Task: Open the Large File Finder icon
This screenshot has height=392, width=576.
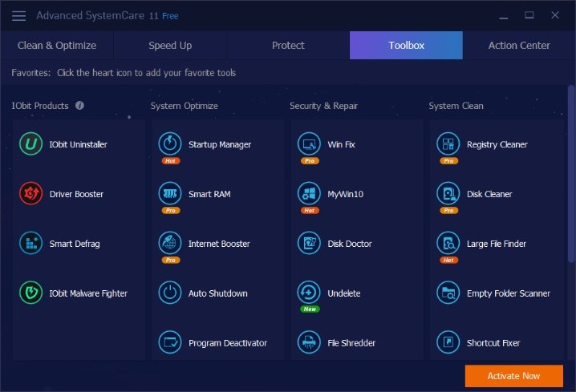Action: pos(448,244)
